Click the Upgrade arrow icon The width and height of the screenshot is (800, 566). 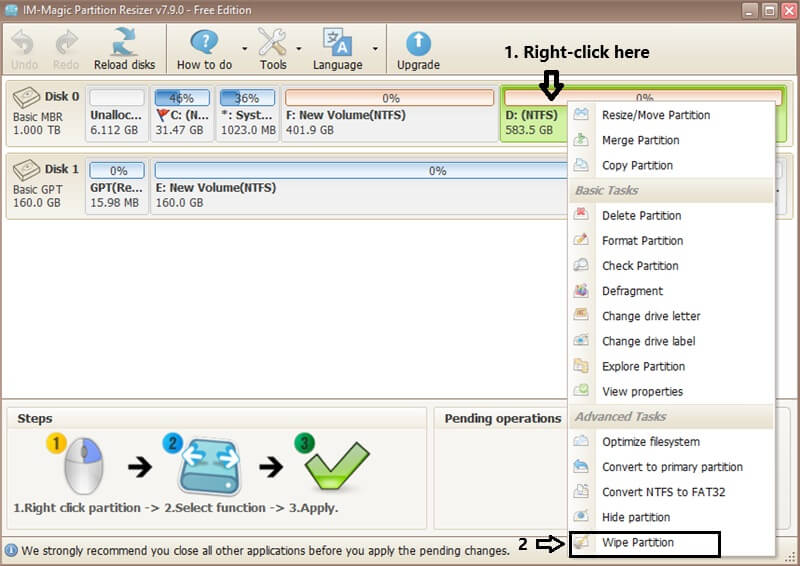pyautogui.click(x=418, y=43)
